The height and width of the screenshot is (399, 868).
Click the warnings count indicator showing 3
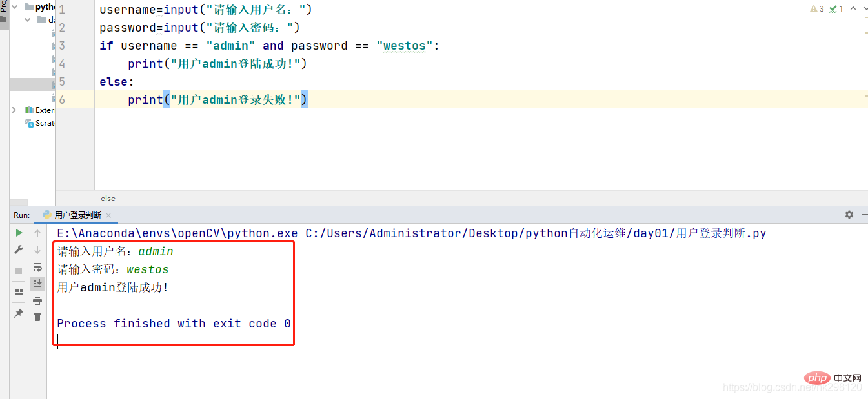coord(817,9)
